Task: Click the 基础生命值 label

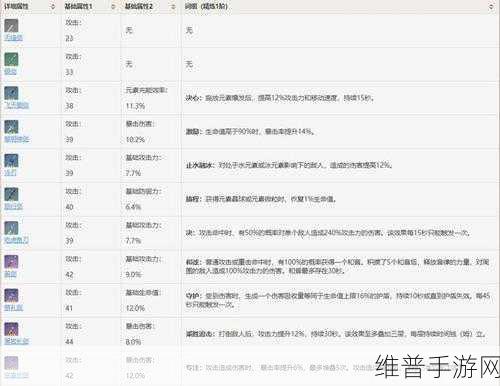Action: click(144, 293)
